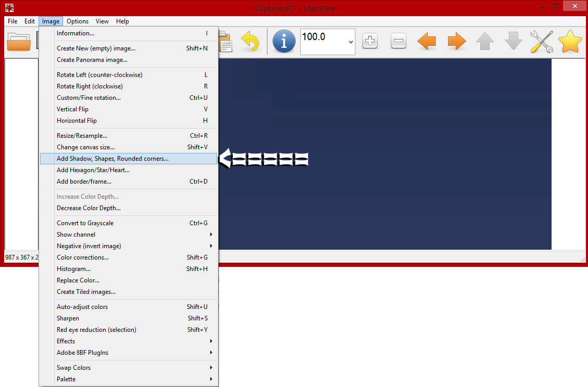Image resolution: width=588 pixels, height=387 pixels.
Task: Click the IrfanView app icon in title bar
Action: (9, 7)
